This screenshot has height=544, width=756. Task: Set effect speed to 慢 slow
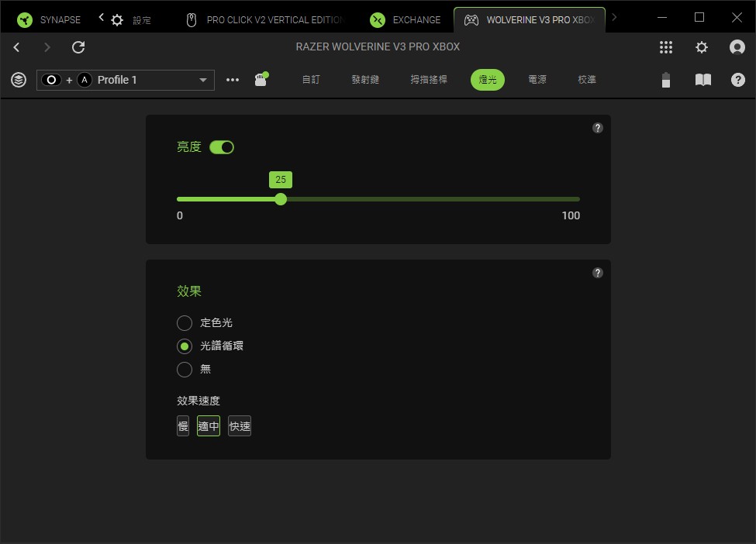pyautogui.click(x=183, y=426)
